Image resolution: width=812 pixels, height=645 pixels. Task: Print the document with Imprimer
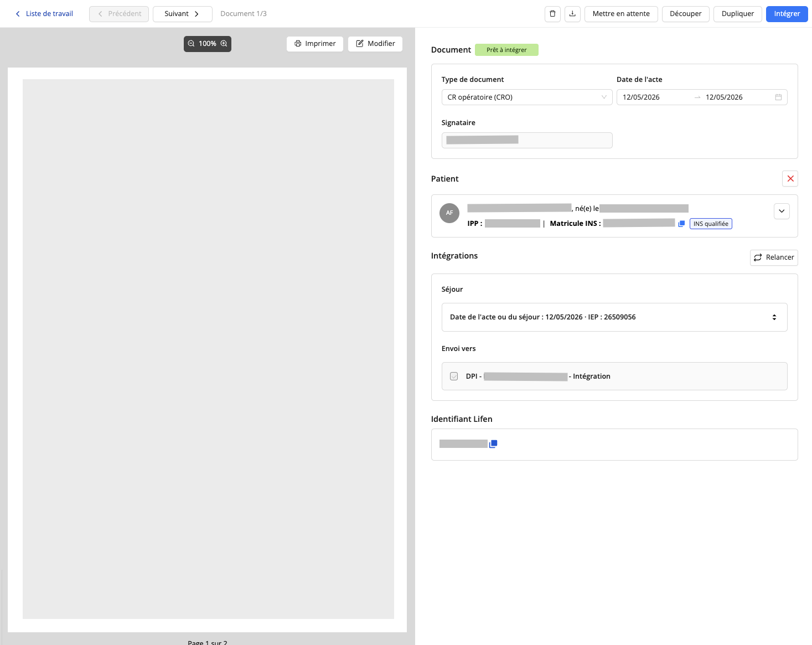315,44
